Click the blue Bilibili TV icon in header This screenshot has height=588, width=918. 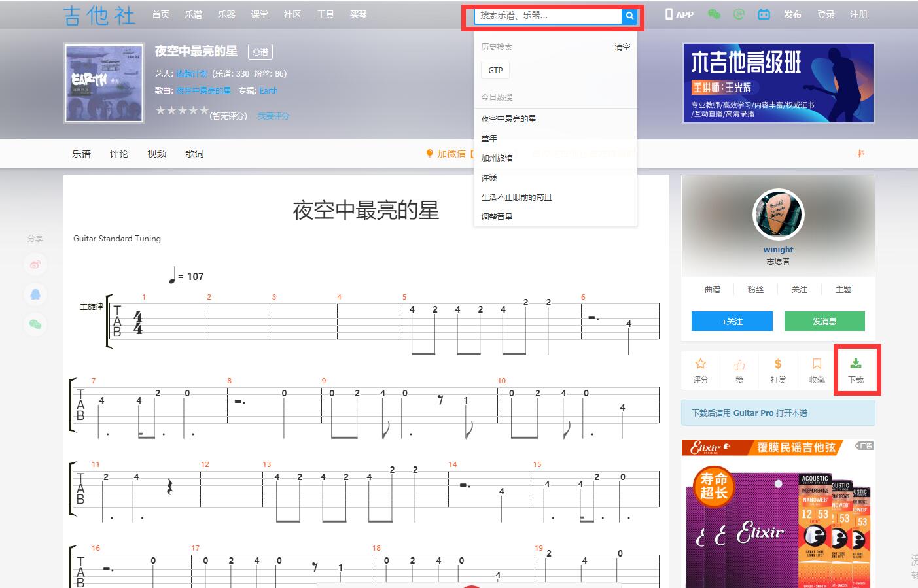[764, 13]
